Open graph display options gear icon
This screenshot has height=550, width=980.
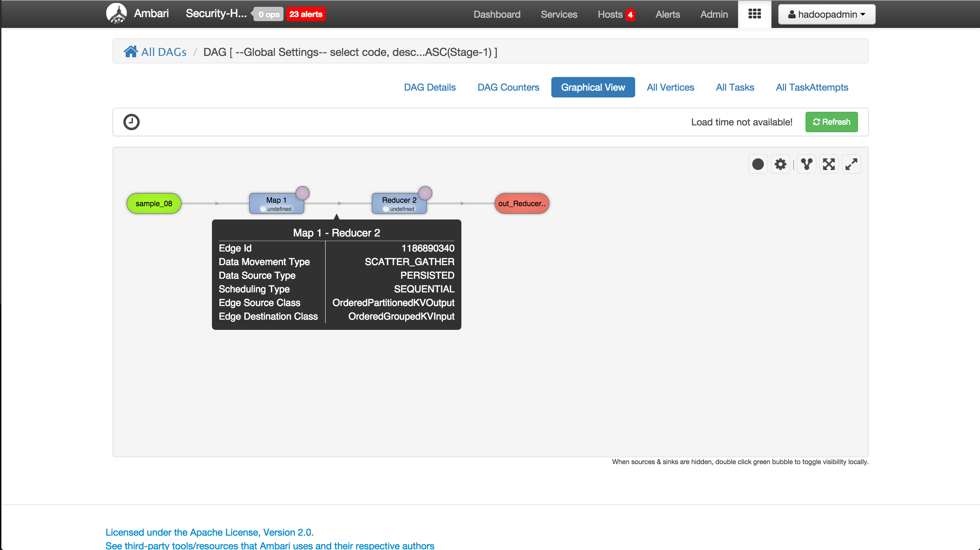coord(780,164)
